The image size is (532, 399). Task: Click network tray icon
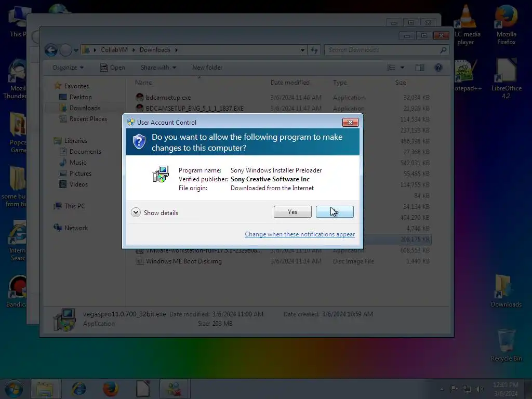pyautogui.click(x=467, y=389)
